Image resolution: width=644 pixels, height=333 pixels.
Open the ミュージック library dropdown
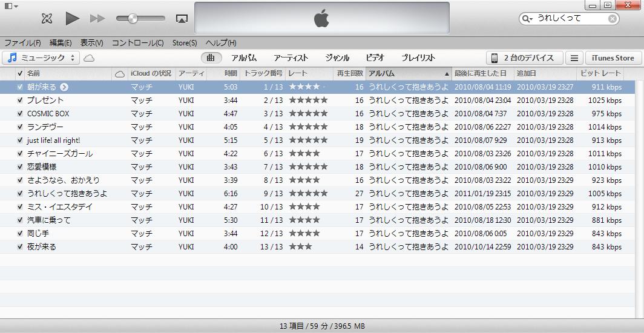click(x=41, y=58)
